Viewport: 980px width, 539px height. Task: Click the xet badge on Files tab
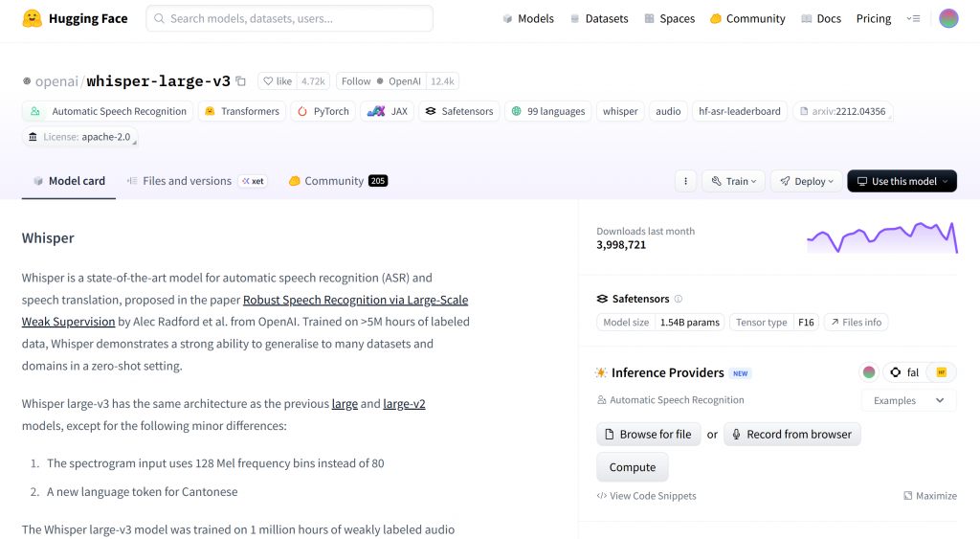(253, 181)
